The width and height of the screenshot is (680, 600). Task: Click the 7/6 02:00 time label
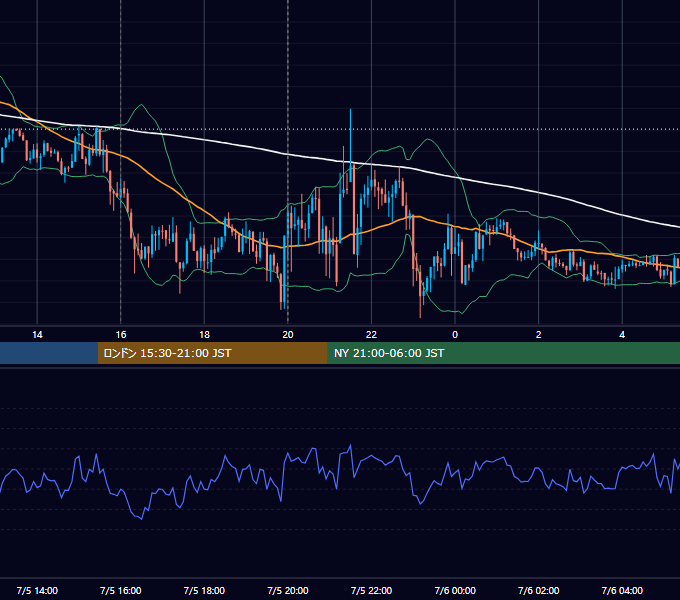click(539, 590)
